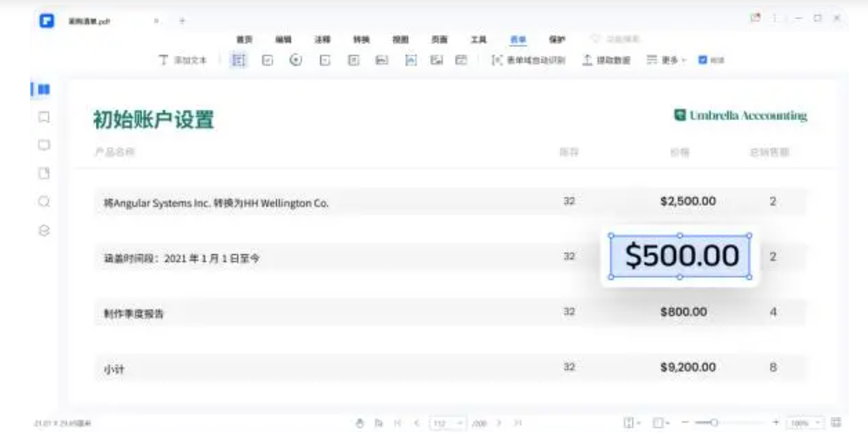Click the $800.00 price cell
868x439 pixels.
pyautogui.click(x=683, y=312)
